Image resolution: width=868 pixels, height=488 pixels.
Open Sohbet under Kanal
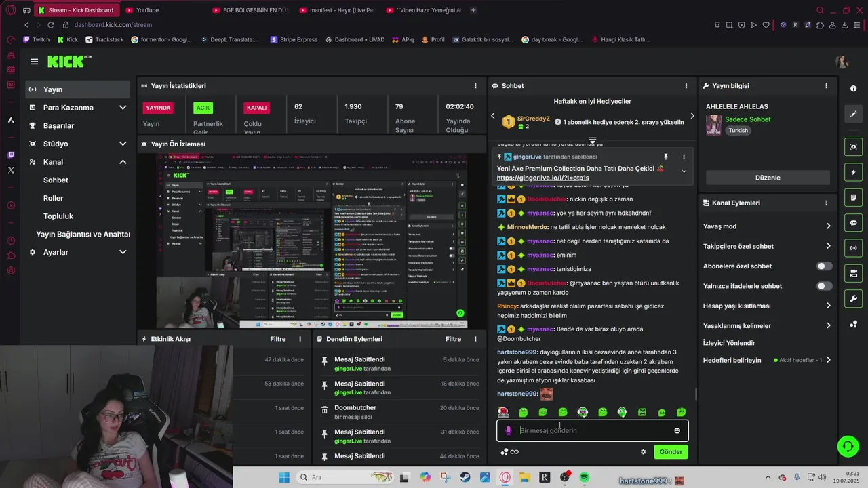pyautogui.click(x=56, y=180)
